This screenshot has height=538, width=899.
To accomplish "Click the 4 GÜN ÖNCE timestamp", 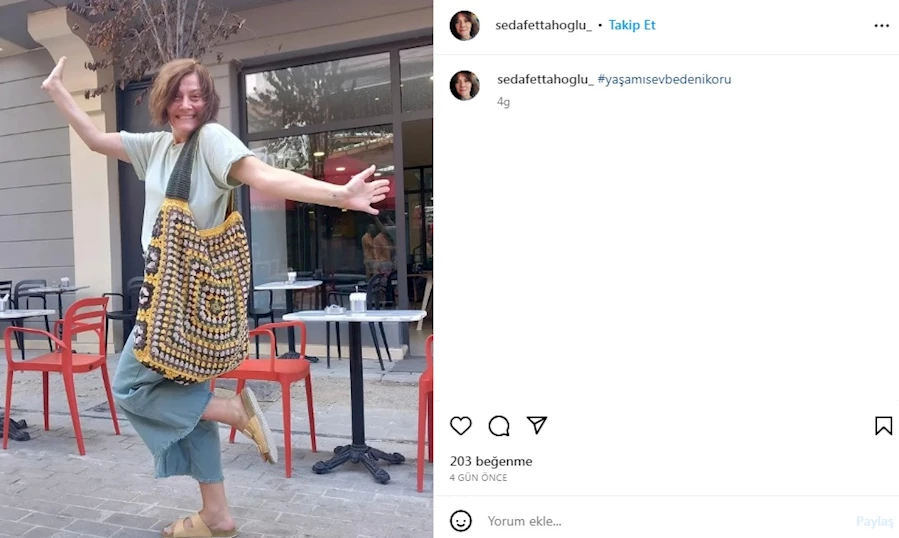I will [x=478, y=477].
